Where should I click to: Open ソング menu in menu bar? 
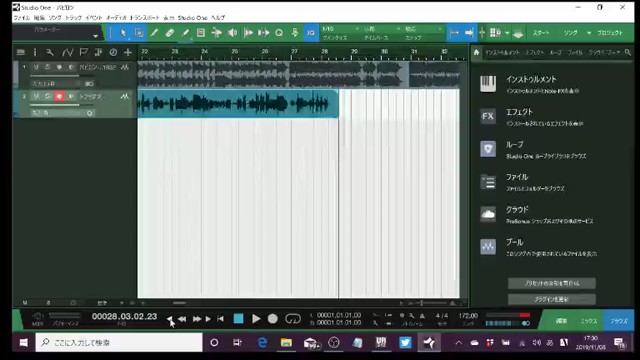point(55,18)
